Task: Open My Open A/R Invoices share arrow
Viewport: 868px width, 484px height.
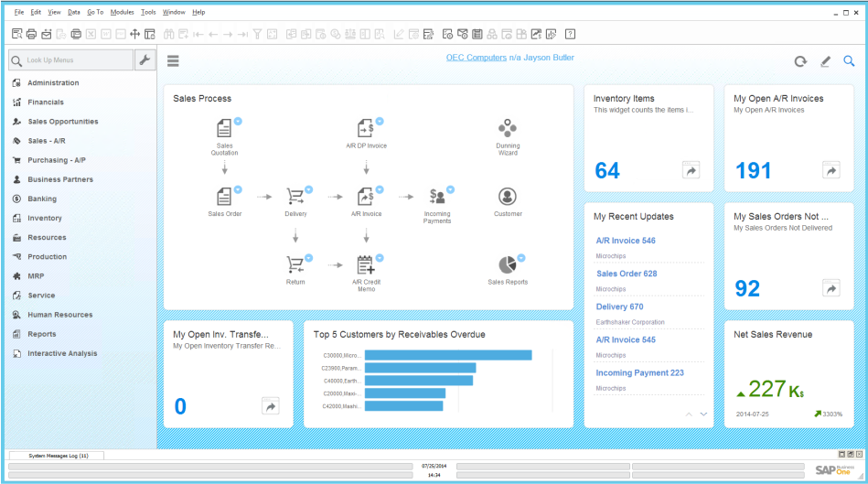Action: 830,170
